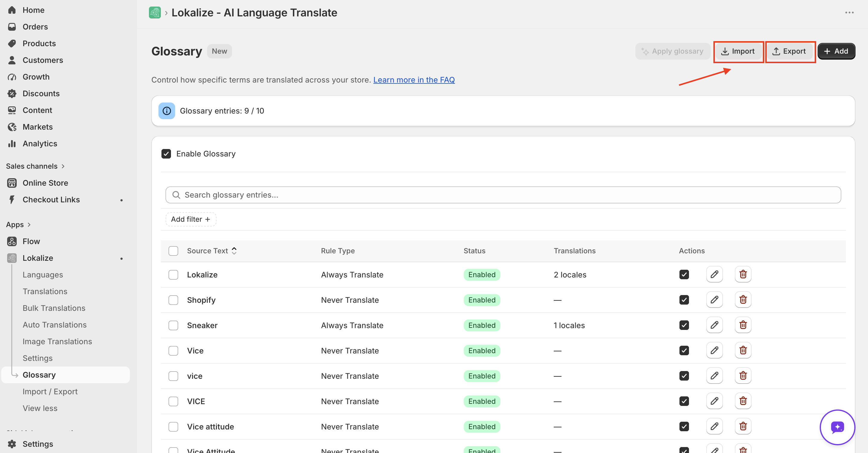Edit the Lokalize glossary entry (pencil)
This screenshot has height=453, width=868.
click(x=714, y=274)
